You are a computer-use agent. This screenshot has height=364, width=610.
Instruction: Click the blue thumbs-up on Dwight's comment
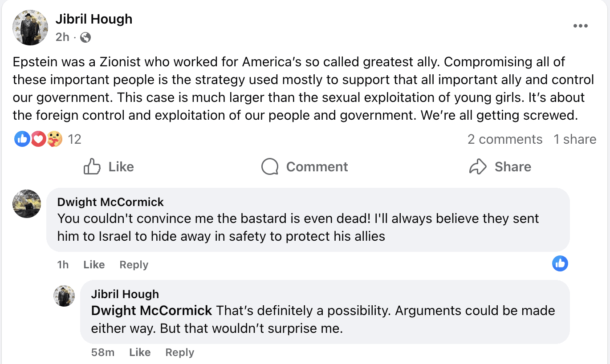(560, 263)
